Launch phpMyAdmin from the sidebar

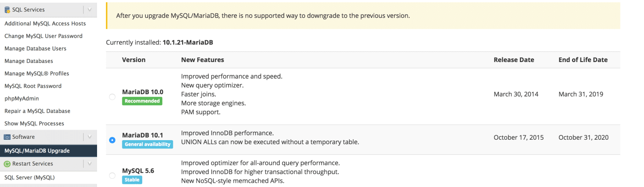click(x=22, y=98)
